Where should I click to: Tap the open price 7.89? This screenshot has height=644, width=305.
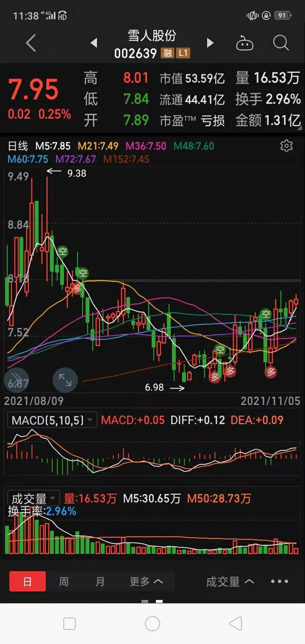click(x=136, y=121)
